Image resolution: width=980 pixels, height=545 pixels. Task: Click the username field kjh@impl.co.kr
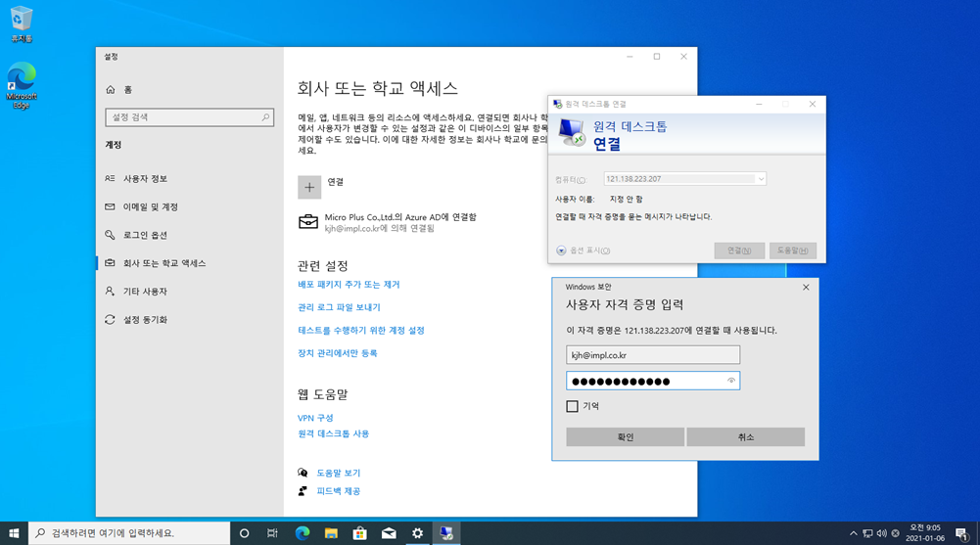pos(653,354)
